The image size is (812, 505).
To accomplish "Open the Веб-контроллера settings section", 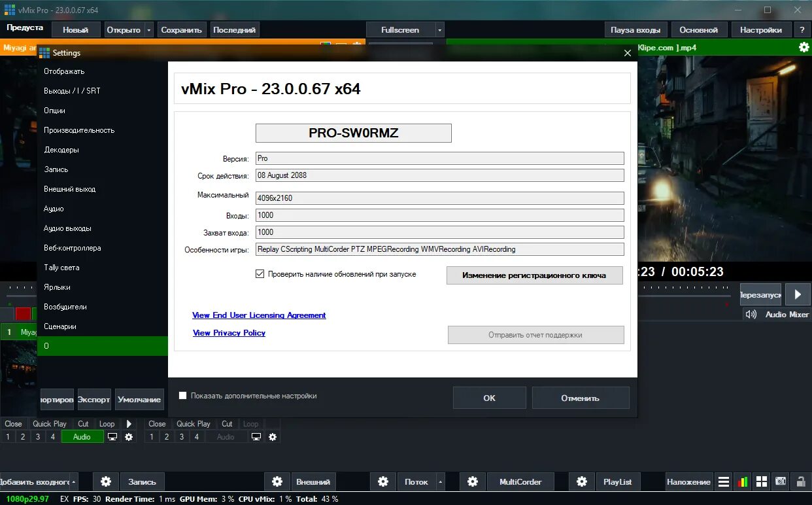I will tap(102, 248).
